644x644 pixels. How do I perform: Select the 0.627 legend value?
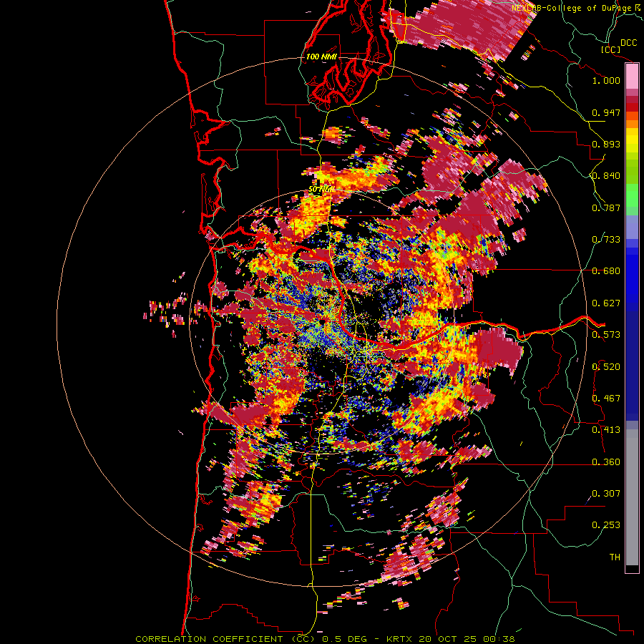(606, 303)
